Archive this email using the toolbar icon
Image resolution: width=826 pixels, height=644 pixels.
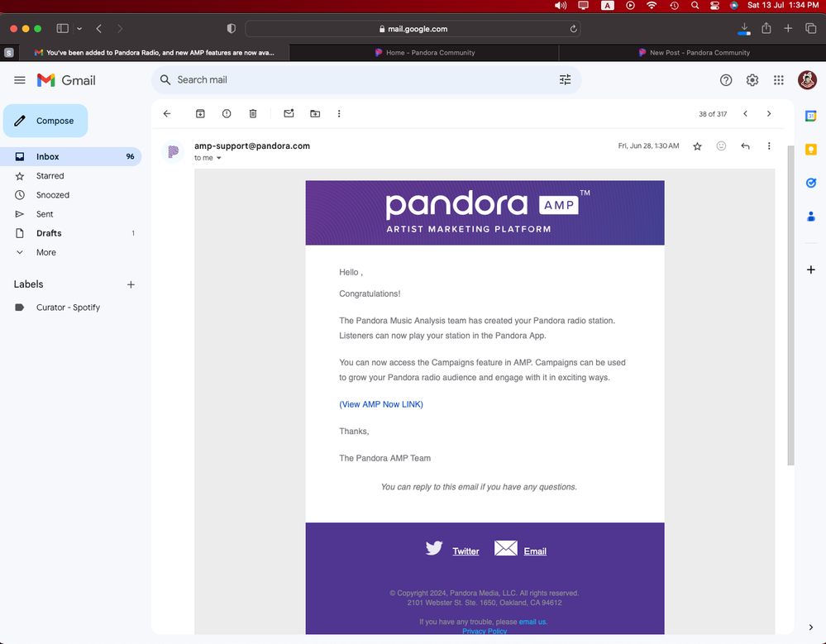[200, 113]
